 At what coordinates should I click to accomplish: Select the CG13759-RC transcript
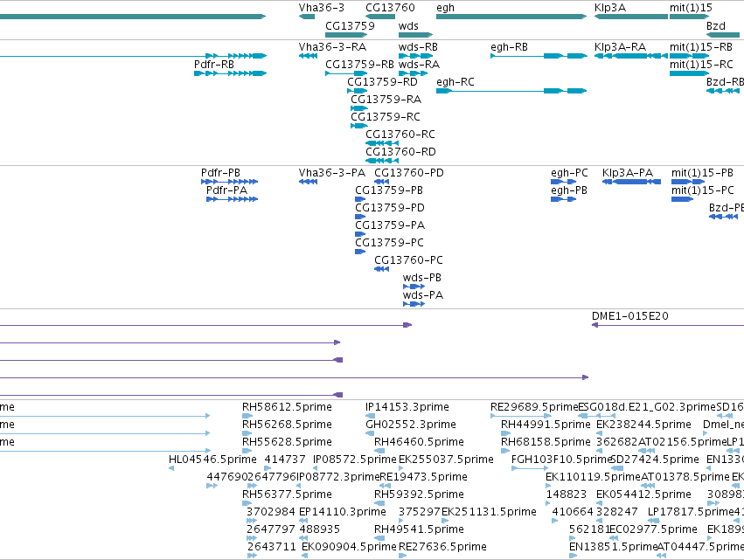359,126
